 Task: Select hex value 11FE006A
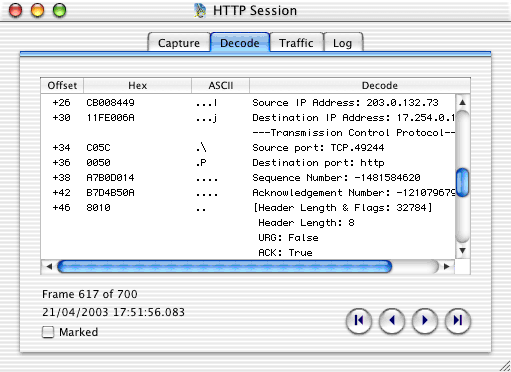110,118
